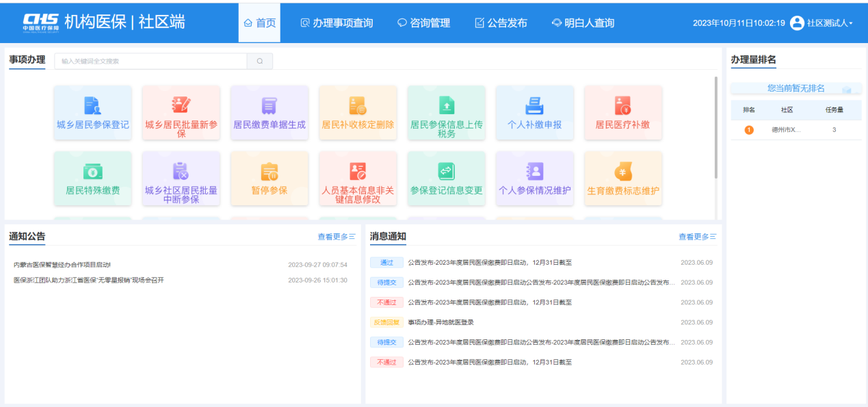The width and height of the screenshot is (868, 407).
Task: Expand 社区测试人 user dropdown
Action: 821,23
